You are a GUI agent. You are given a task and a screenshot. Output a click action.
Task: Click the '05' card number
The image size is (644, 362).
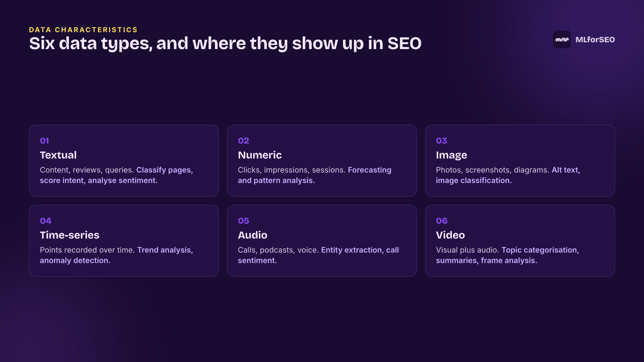[x=244, y=221]
